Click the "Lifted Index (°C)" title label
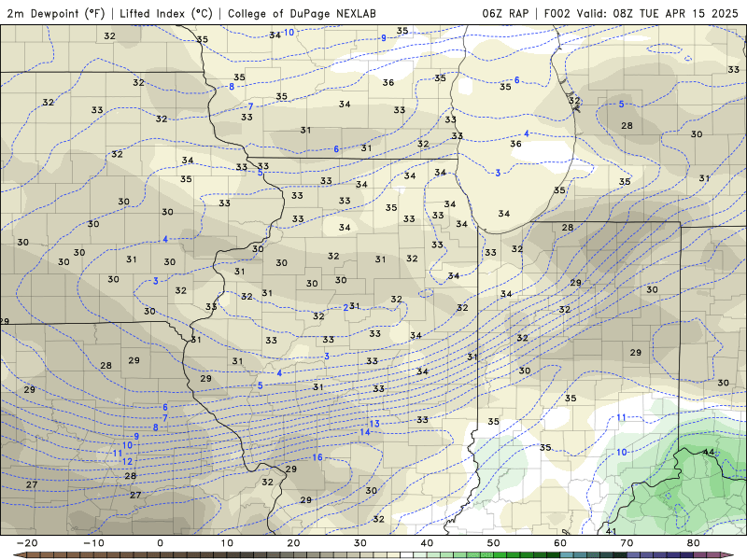 [x=166, y=13]
